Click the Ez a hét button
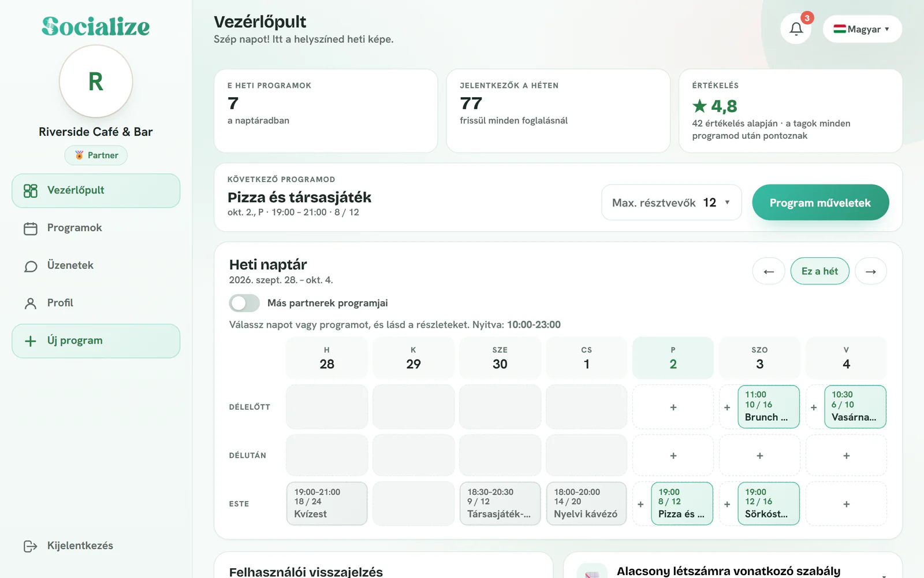Viewport: 924px width, 578px height. coord(819,271)
